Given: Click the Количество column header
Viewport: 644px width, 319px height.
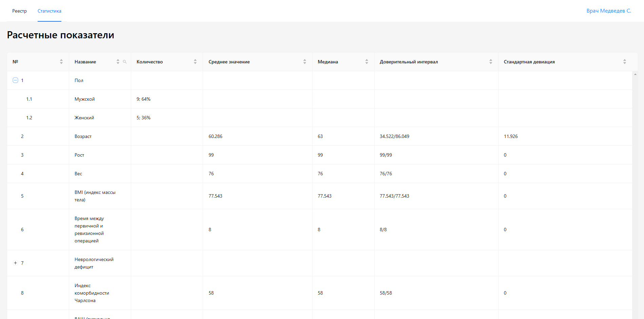Looking at the screenshot, I should 149,62.
